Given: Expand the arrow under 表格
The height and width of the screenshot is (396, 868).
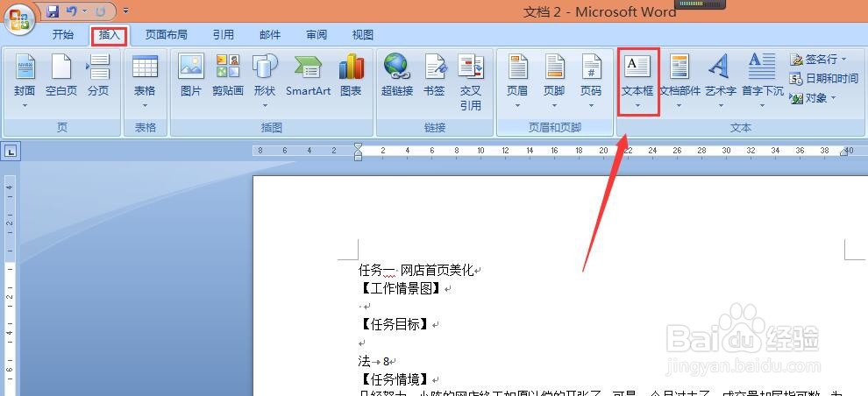Looking at the screenshot, I should [145, 105].
